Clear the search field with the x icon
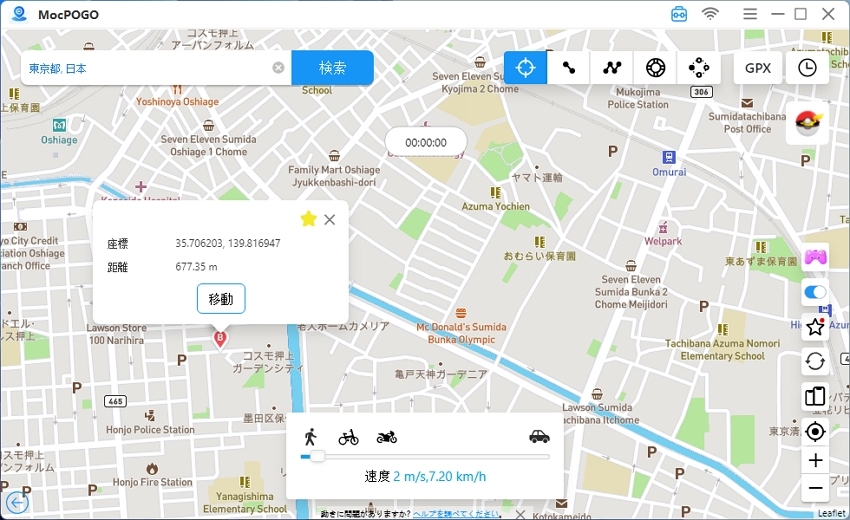 [x=278, y=68]
